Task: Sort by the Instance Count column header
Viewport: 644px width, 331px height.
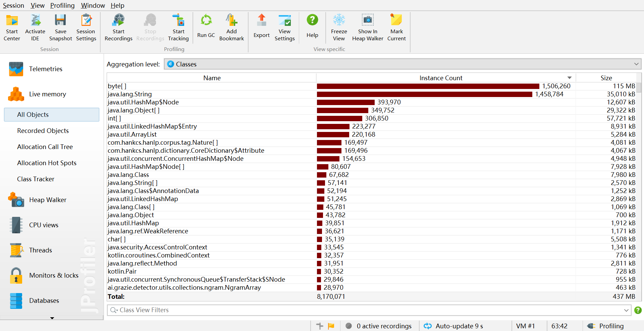Action: (x=441, y=78)
